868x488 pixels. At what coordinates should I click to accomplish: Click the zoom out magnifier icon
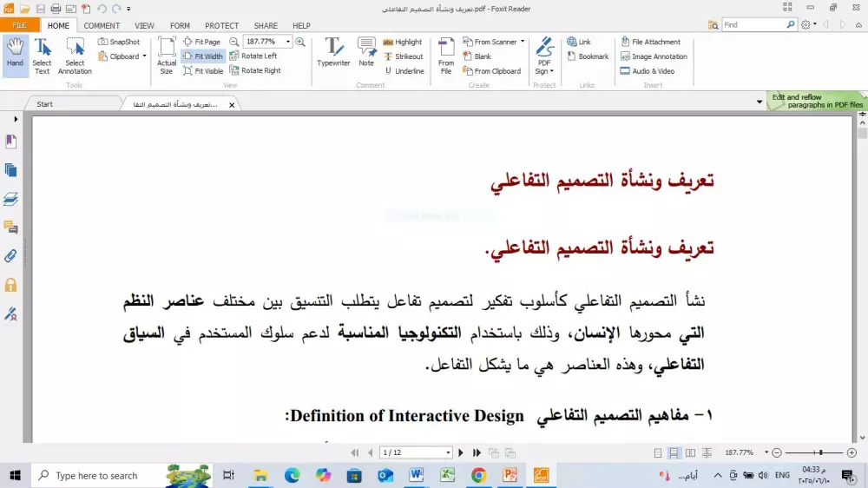[234, 42]
